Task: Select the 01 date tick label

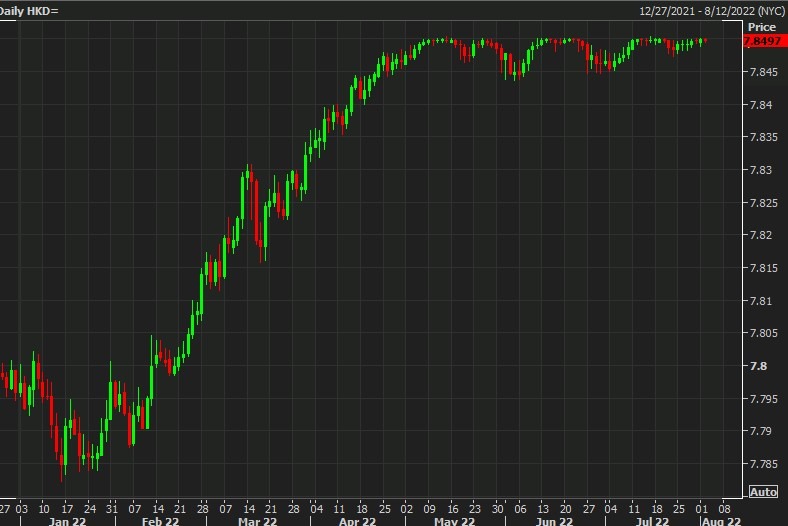Action: [x=702, y=509]
